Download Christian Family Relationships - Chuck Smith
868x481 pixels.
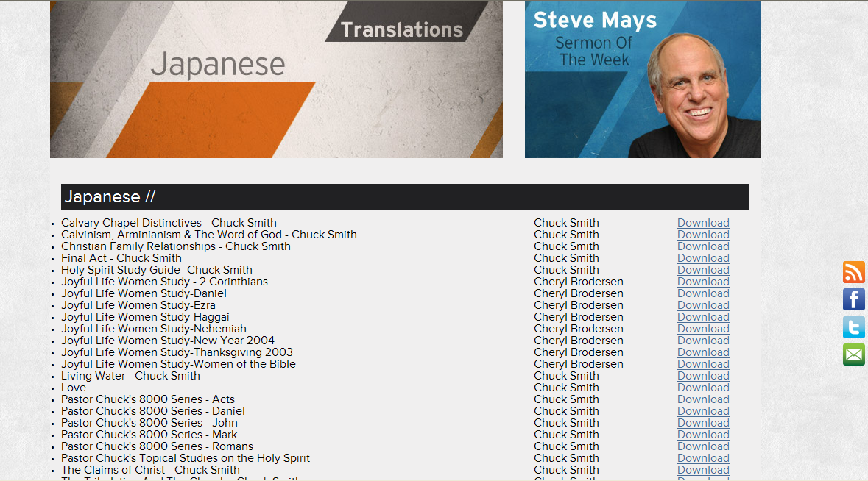pos(703,246)
